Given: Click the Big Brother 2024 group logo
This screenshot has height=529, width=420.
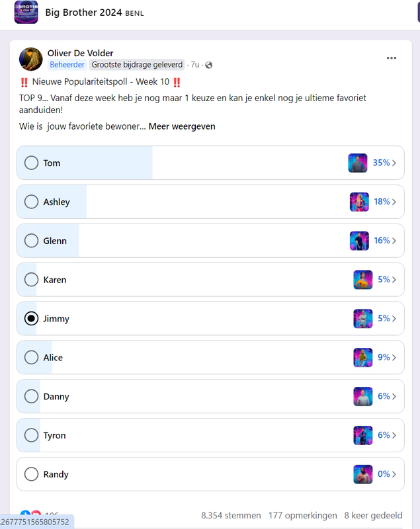Looking at the screenshot, I should click(26, 12).
